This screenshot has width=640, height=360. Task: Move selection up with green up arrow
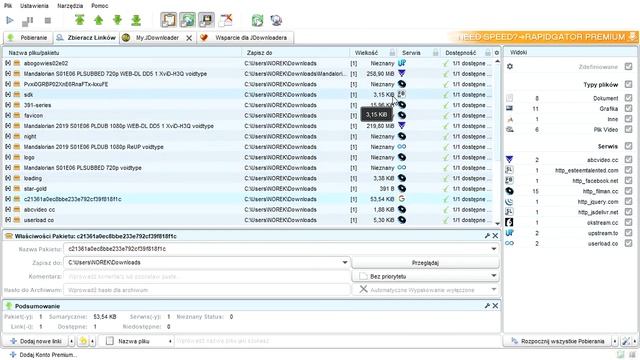pyautogui.click(x=98, y=20)
